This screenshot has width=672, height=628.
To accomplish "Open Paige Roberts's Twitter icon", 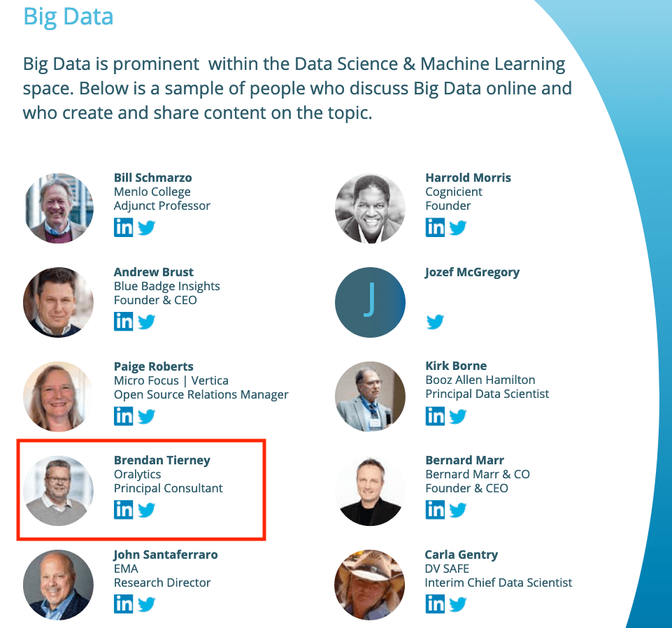I will click(x=146, y=416).
